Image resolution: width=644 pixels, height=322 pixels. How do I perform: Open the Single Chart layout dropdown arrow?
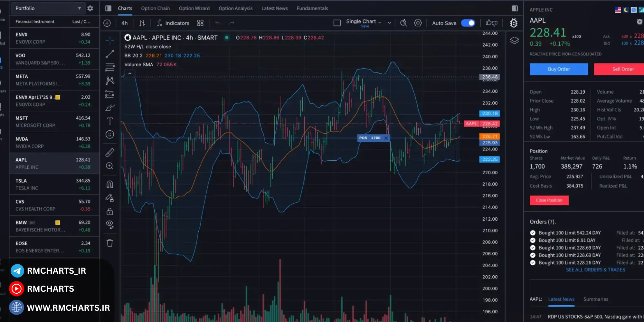pos(389,23)
